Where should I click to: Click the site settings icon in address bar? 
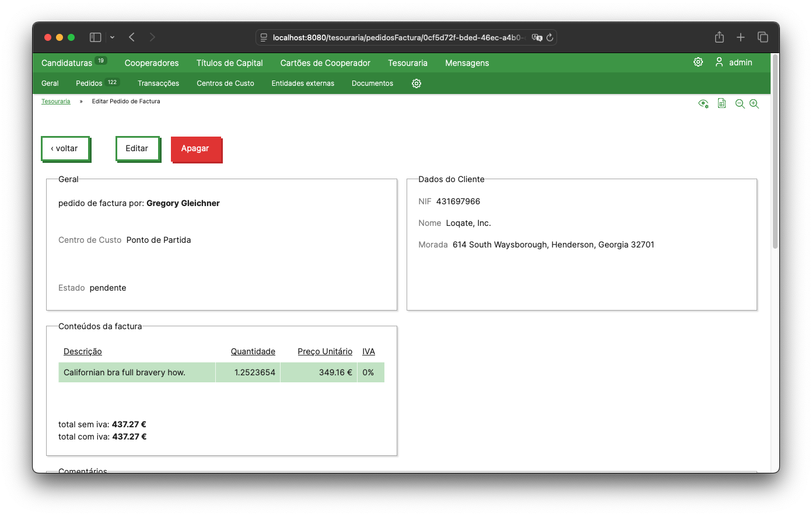click(264, 37)
